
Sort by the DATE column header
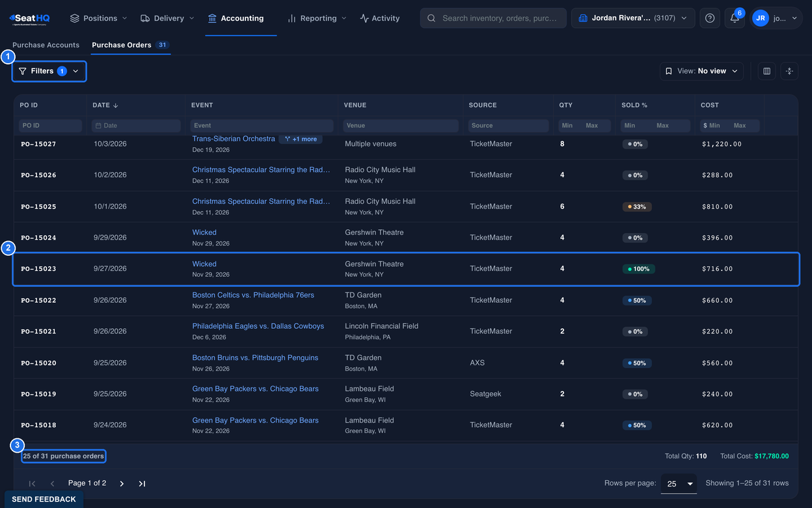coord(106,105)
